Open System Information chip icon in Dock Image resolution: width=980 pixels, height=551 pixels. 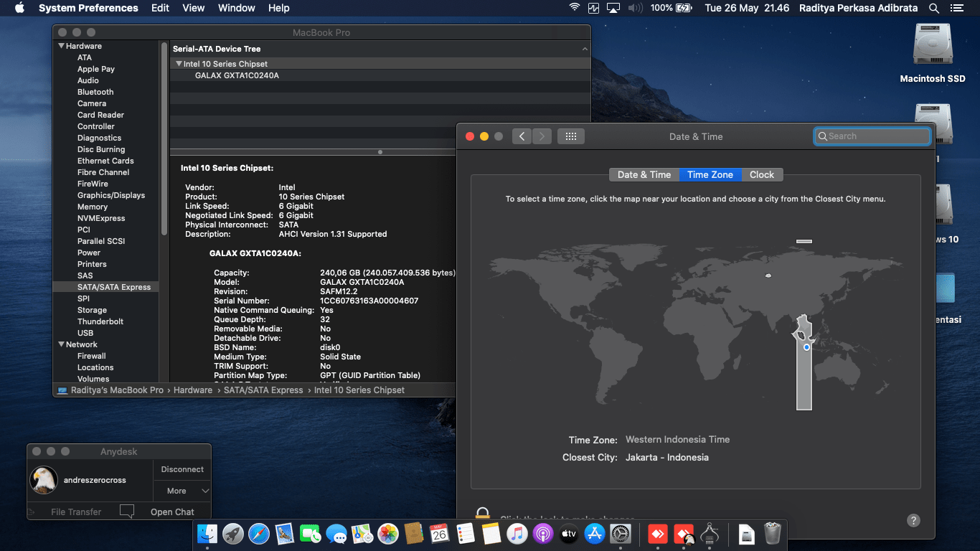710,534
